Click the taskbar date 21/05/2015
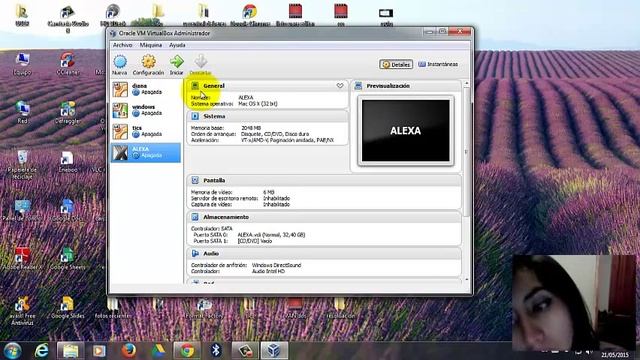Viewport: 640px width, 360px height. pyautogui.click(x=615, y=355)
